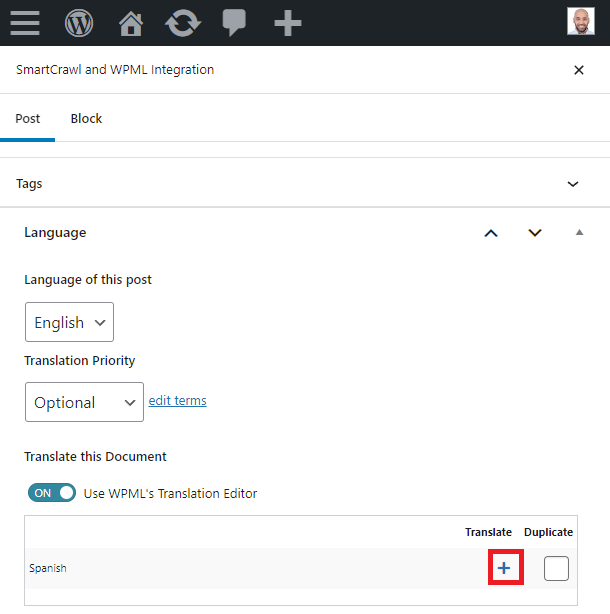The width and height of the screenshot is (610, 614).
Task: Collapse the Language panel with the triangle
Action: click(x=579, y=233)
